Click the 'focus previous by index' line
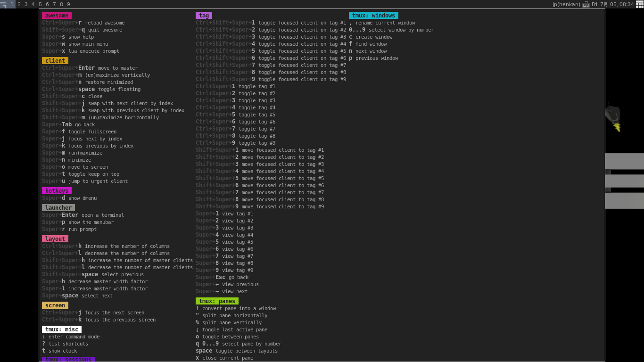 [x=88, y=146]
